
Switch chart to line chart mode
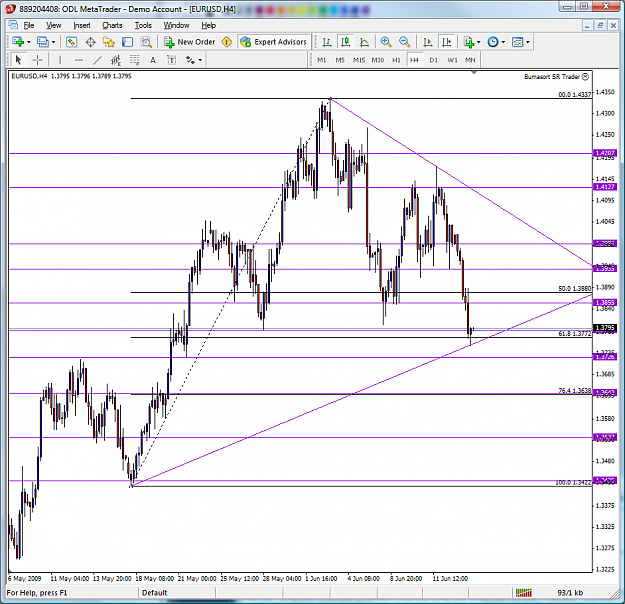[364, 41]
